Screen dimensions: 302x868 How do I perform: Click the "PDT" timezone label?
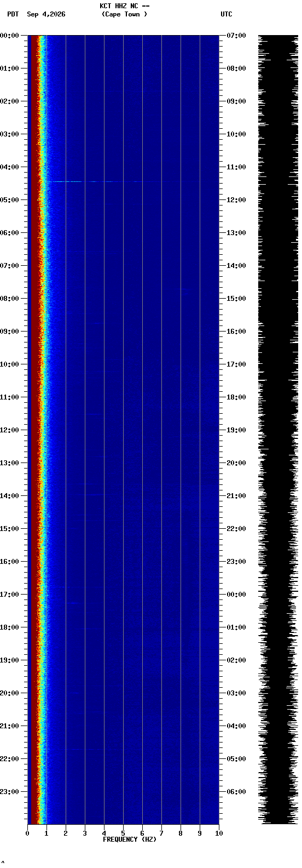point(13,14)
